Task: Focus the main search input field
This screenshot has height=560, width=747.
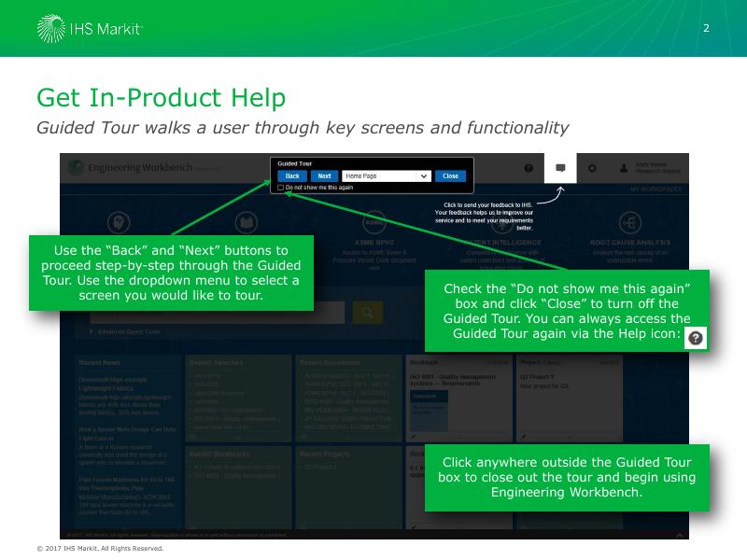Action: point(218,313)
